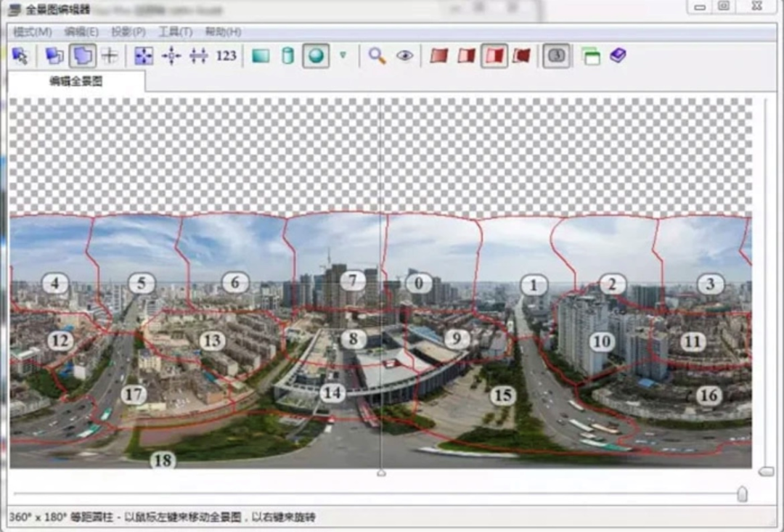Open the 帮助(H) menu
Image resolution: width=784 pixels, height=532 pixels.
[x=223, y=32]
